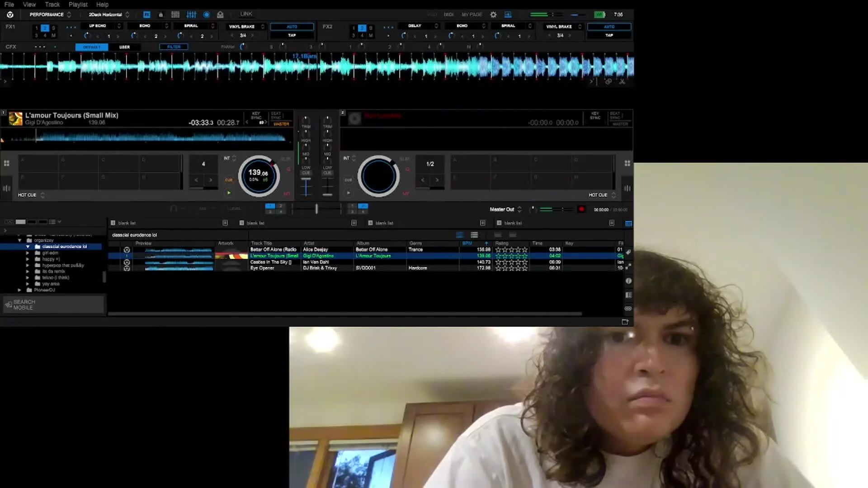Click SEARCH MOBILE button
Viewport: 868px width, 488px height.
tap(54, 305)
